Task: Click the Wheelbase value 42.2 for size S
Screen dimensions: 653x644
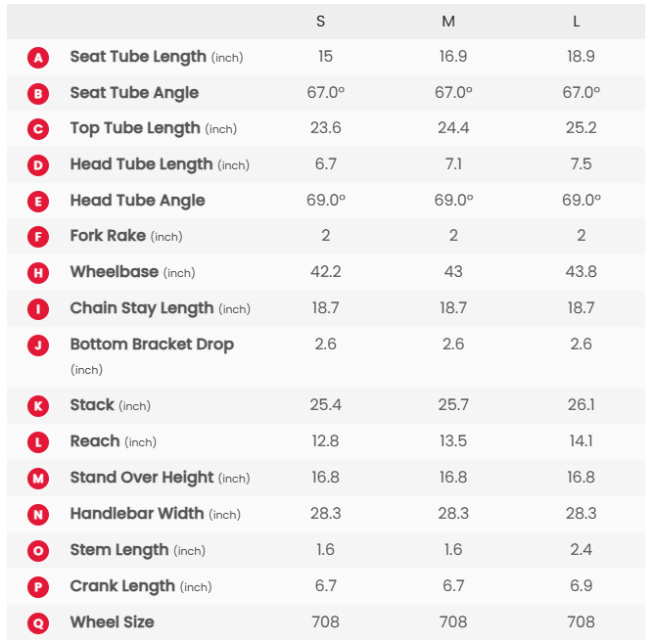Action: coord(325,272)
